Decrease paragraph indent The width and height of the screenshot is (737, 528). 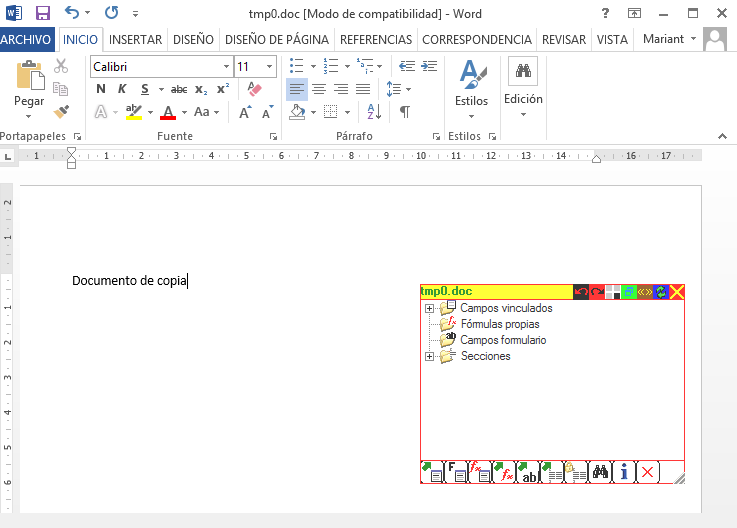(x=407, y=66)
